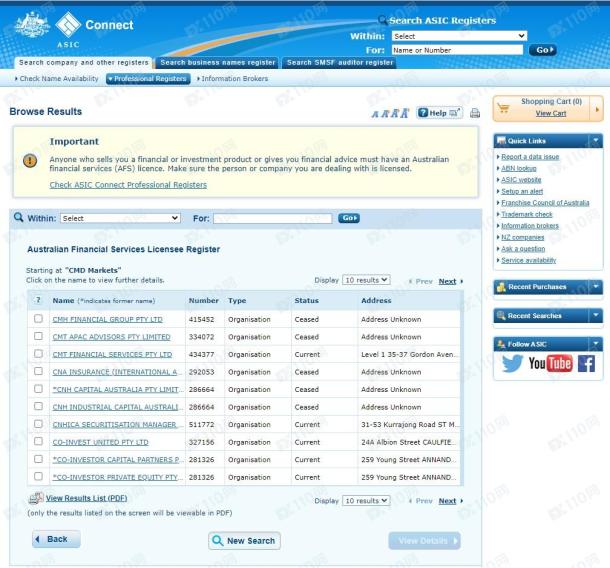Open View Cart link
This screenshot has width=610, height=568.
tap(551, 113)
